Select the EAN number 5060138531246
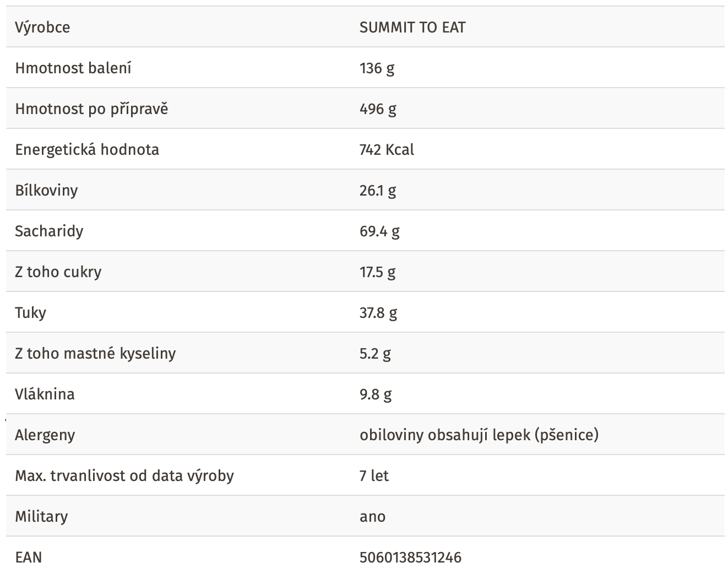Image resolution: width=728 pixels, height=584 pixels. 410,558
